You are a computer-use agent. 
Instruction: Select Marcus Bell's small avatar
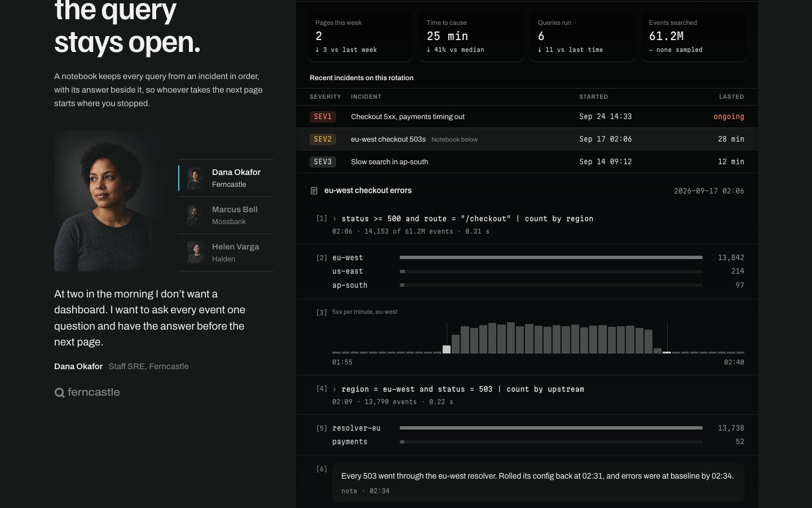coord(195,215)
